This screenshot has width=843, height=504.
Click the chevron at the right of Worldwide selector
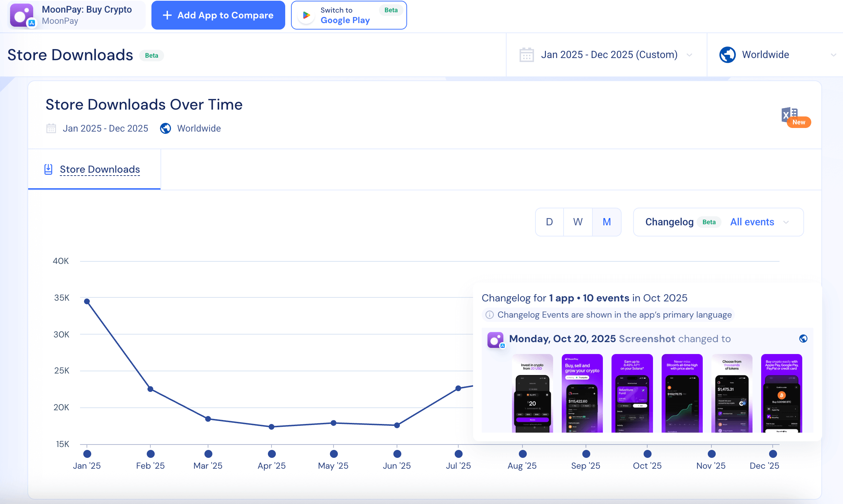click(x=833, y=55)
